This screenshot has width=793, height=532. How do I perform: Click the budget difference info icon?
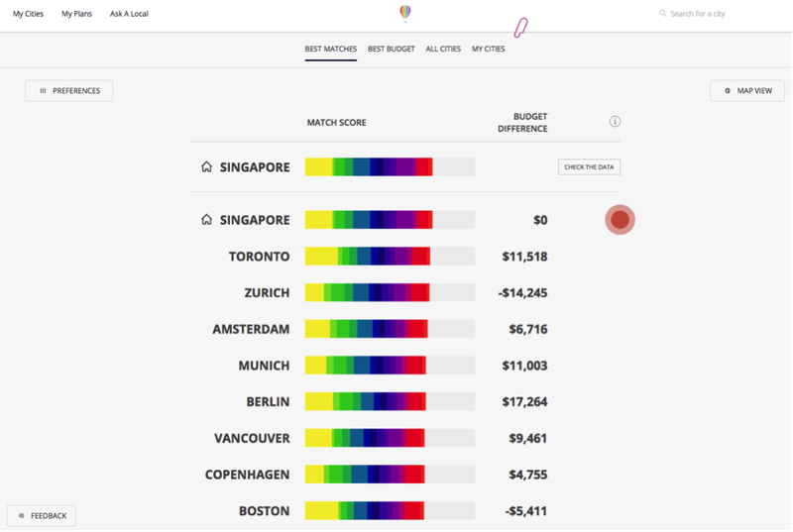[615, 122]
